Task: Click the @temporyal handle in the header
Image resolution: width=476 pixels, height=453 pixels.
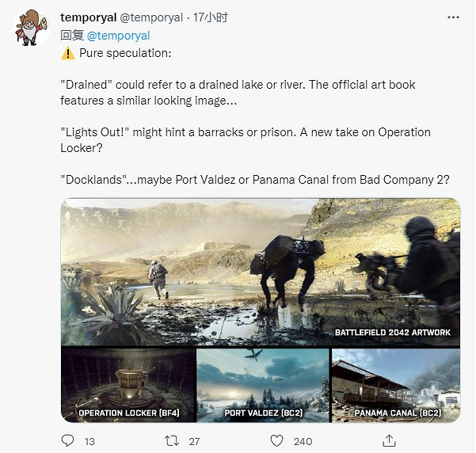Action: 151,17
